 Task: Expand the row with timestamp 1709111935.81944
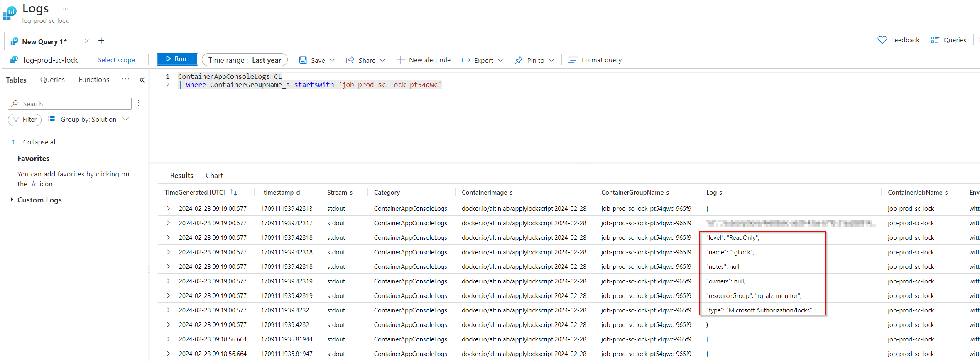[168, 339]
